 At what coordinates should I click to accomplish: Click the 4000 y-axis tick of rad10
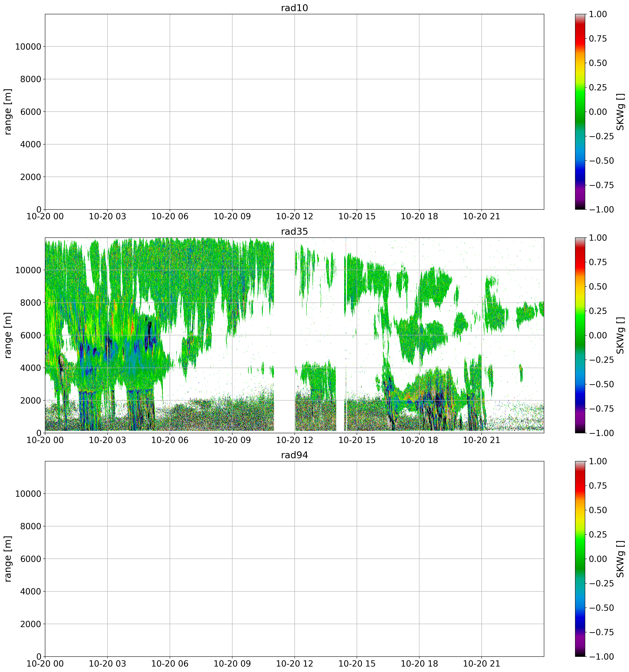pyautogui.click(x=30, y=144)
